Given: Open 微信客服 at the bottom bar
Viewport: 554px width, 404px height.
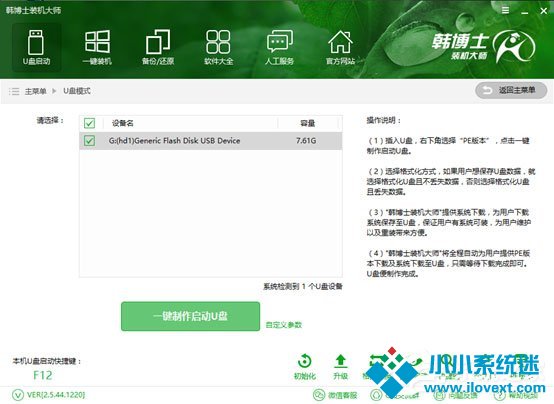Looking at the screenshot, I should pyautogui.click(x=335, y=395).
